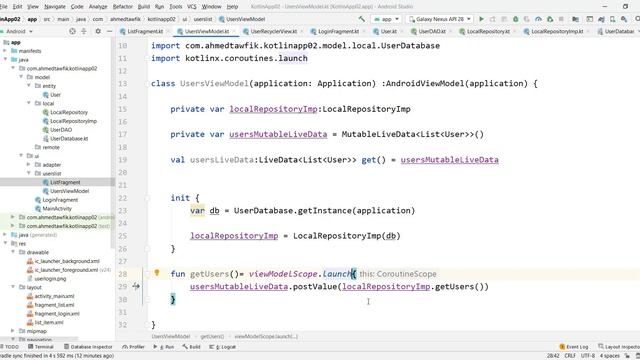The height and width of the screenshot is (360, 640).
Task: Click the 4 spaces indent setting in the status bar
Action: click(609, 356)
